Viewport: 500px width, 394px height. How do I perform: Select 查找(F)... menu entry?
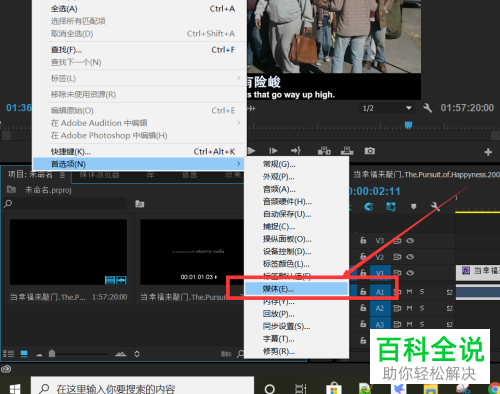139,50
